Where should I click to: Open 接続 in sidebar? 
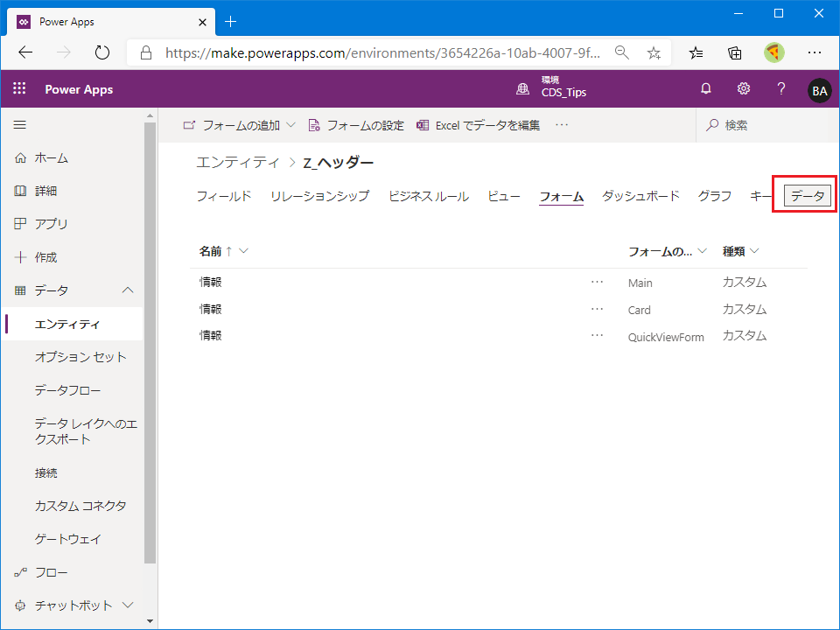(46, 472)
